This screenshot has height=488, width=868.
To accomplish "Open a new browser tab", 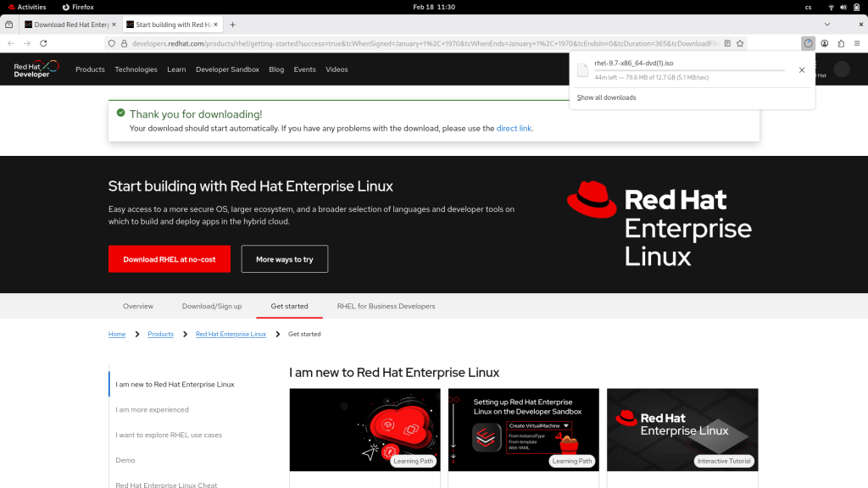I will pos(233,25).
